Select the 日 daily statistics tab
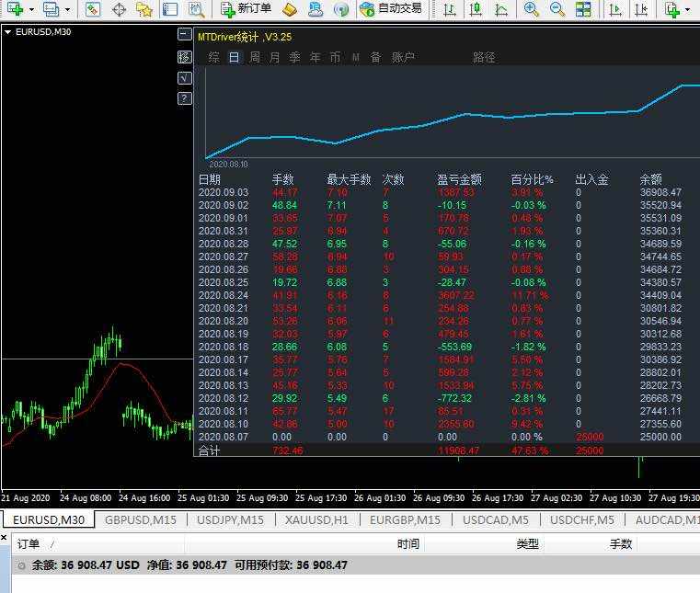 (235, 57)
